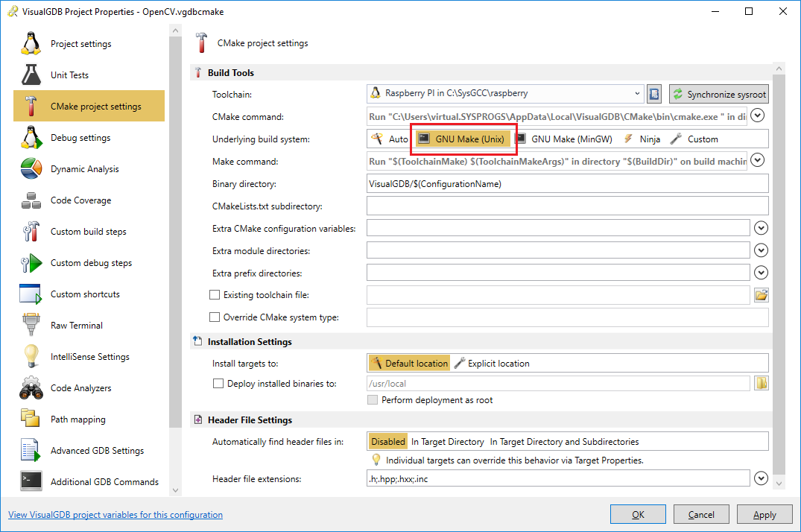The image size is (801, 532).
Task: Click the CMakeLists.txt subdirectory field
Action: click(568, 206)
